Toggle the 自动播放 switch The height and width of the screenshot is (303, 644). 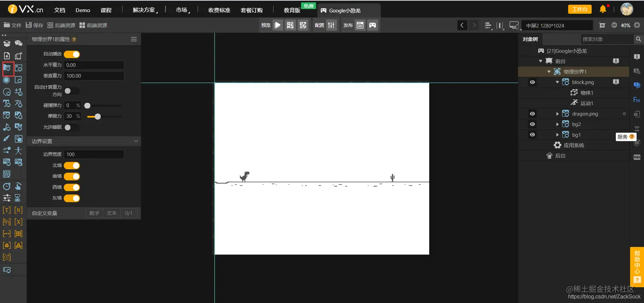[72, 54]
